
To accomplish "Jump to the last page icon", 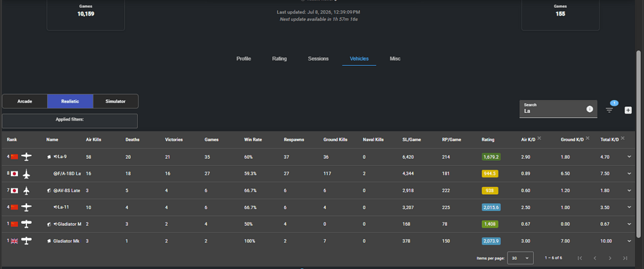I will tap(625, 258).
